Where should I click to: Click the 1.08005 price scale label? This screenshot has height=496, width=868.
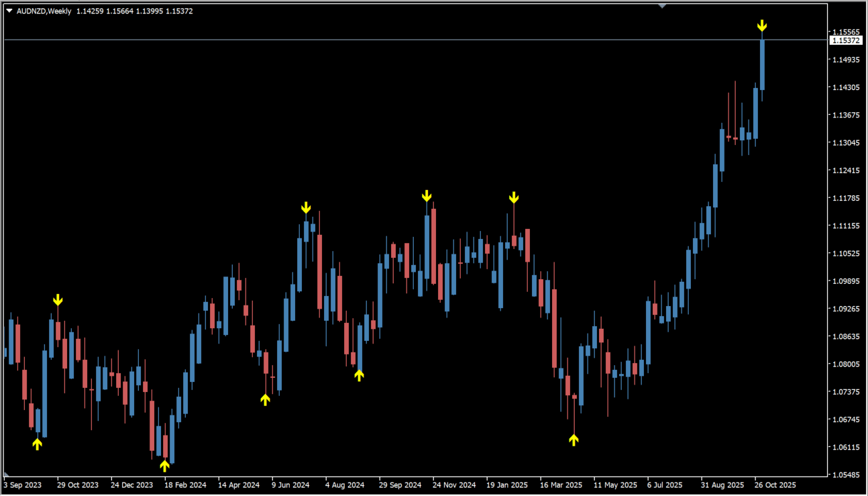pyautogui.click(x=845, y=364)
